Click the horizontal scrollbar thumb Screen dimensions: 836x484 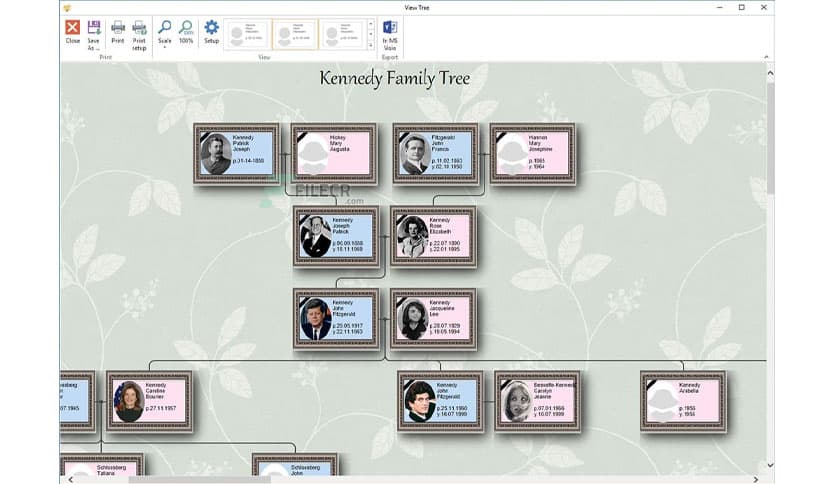tap(199, 480)
